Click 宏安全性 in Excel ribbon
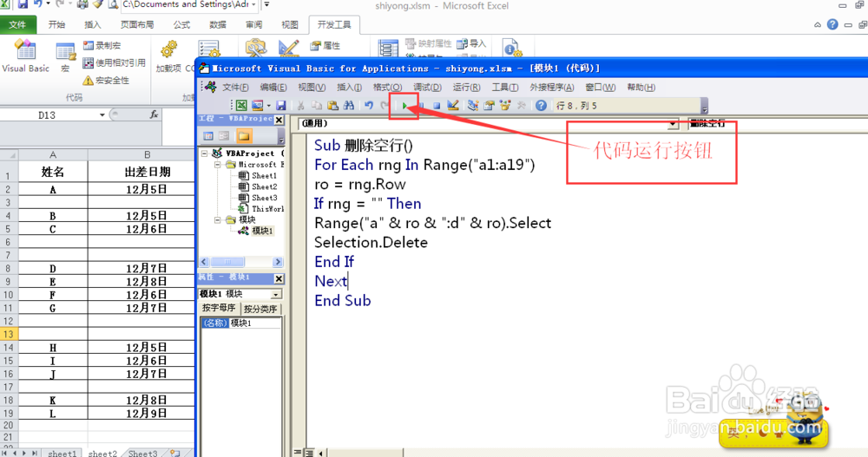The width and height of the screenshot is (868, 457). point(106,81)
